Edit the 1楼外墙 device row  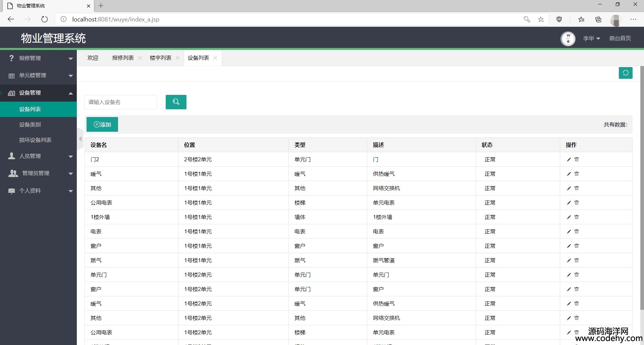[x=569, y=217]
